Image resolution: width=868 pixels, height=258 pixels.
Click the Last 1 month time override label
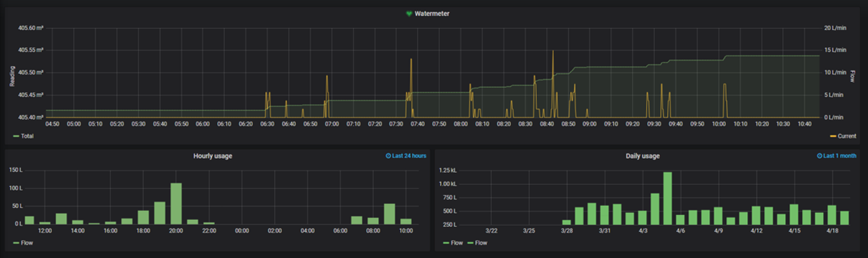[840, 156]
